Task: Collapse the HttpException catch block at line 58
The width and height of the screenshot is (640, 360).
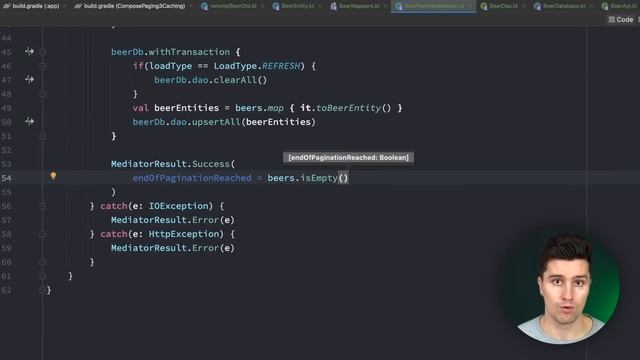Action: coord(42,234)
